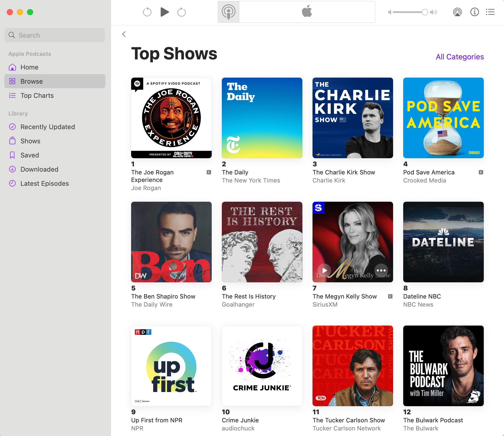Click Pod Save America title text
The height and width of the screenshot is (436, 504).
(x=429, y=172)
